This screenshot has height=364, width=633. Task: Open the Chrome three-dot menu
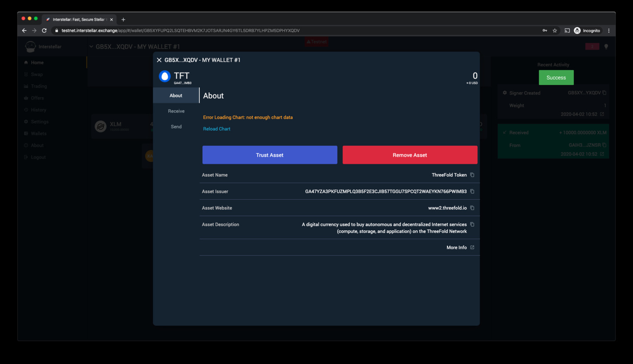(x=609, y=31)
